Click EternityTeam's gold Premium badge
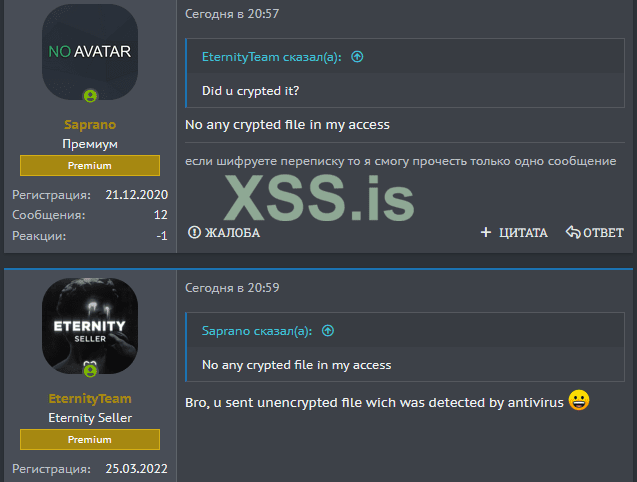This screenshot has height=482, width=637. 90,439
